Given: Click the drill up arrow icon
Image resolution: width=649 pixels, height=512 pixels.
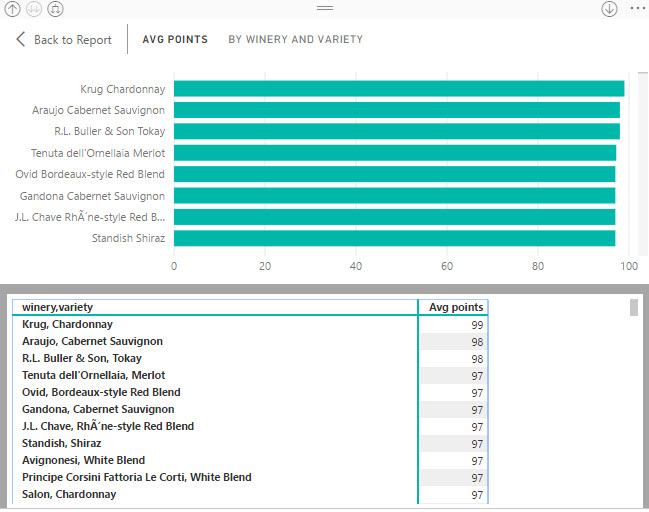Looking at the screenshot, I should [12, 9].
